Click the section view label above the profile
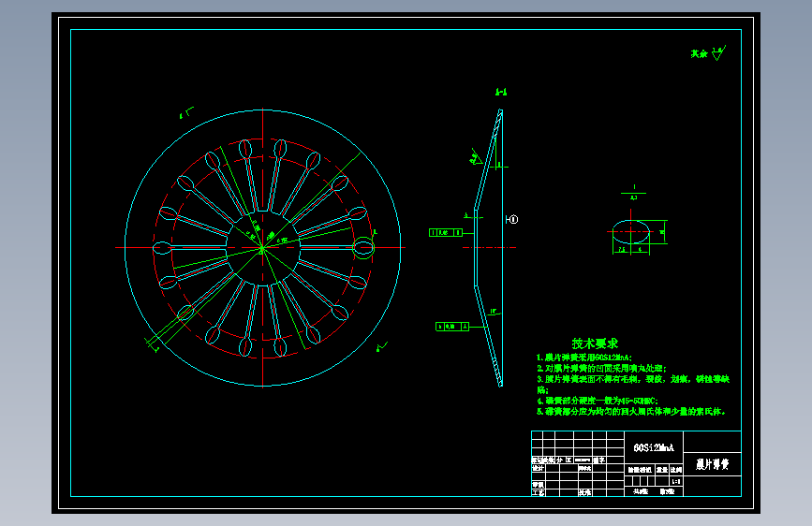This screenshot has height=526, width=812. (501, 92)
